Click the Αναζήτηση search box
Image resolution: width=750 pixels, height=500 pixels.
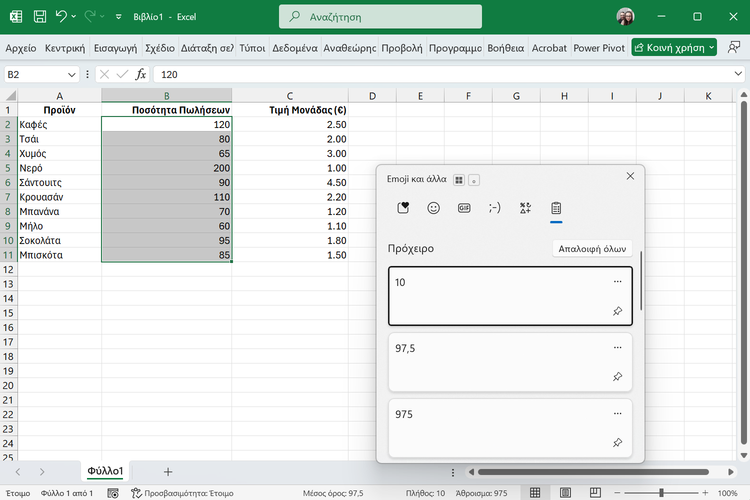coord(380,17)
